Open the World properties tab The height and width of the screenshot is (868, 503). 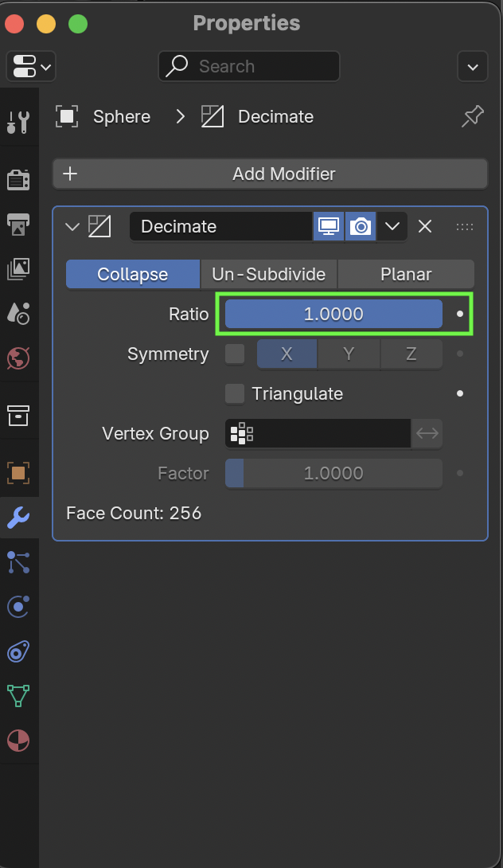(18, 358)
